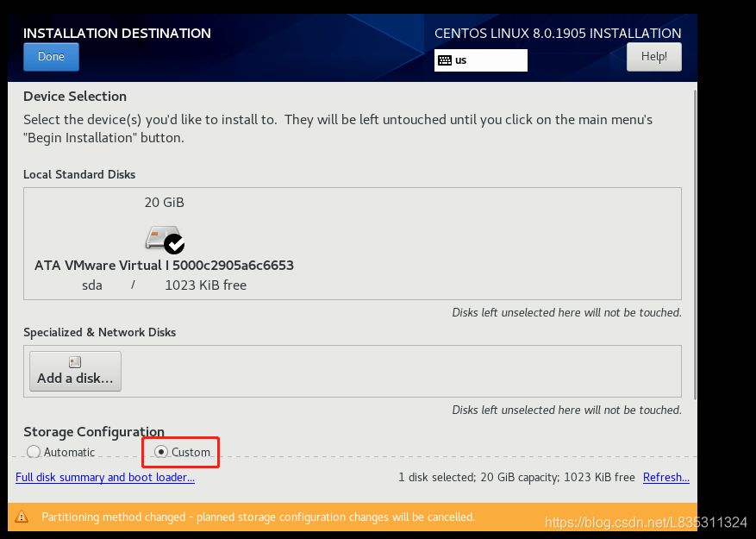756x539 pixels.
Task: Click the us keyboard layout indicator
Action: coord(481,60)
